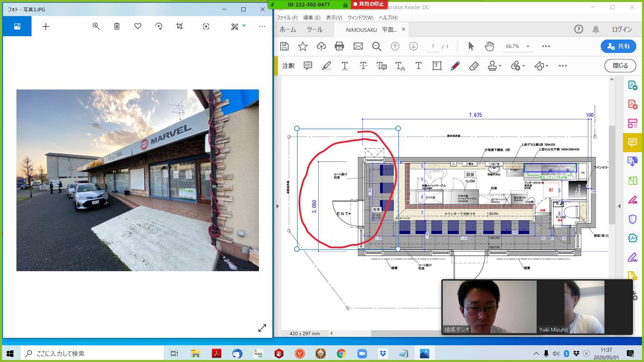Switch to the ツール tab
Image resolution: width=644 pixels, height=362 pixels.
[x=314, y=29]
